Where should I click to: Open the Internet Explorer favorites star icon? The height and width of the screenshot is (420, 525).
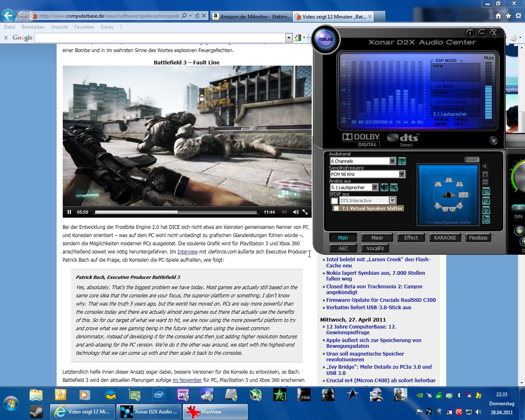click(x=508, y=16)
